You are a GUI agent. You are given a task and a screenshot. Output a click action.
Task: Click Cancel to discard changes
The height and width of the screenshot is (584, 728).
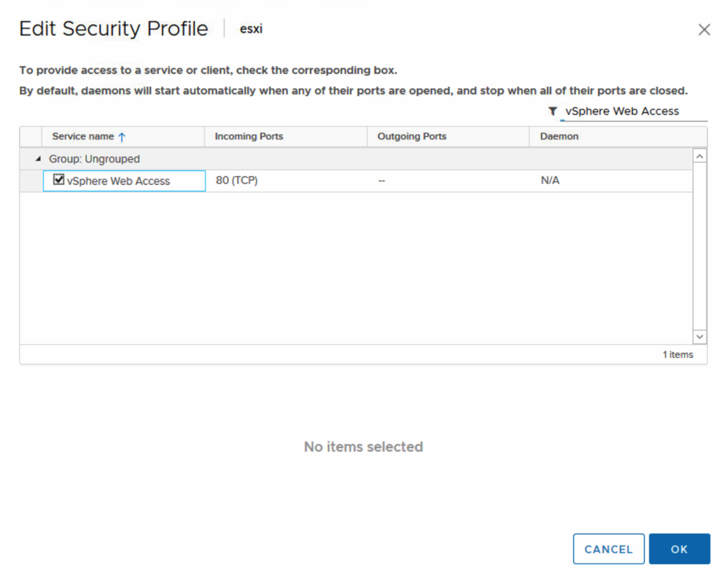click(x=609, y=548)
